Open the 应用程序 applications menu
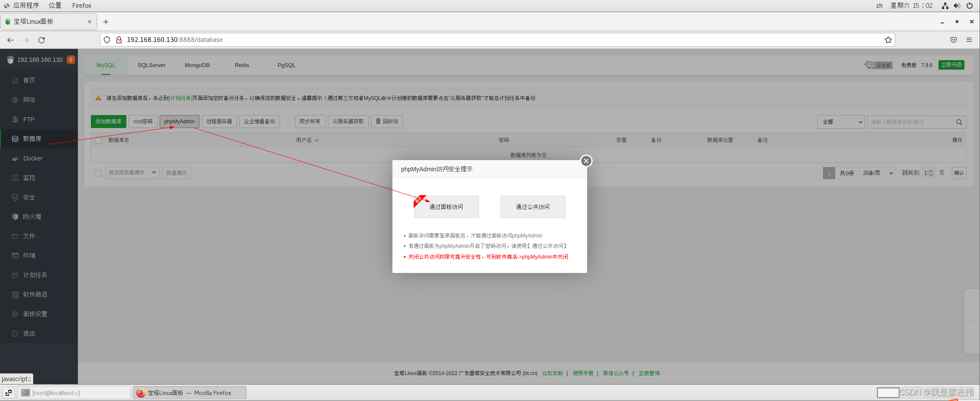Image resolution: width=980 pixels, height=401 pixels. pyautogui.click(x=26, y=6)
